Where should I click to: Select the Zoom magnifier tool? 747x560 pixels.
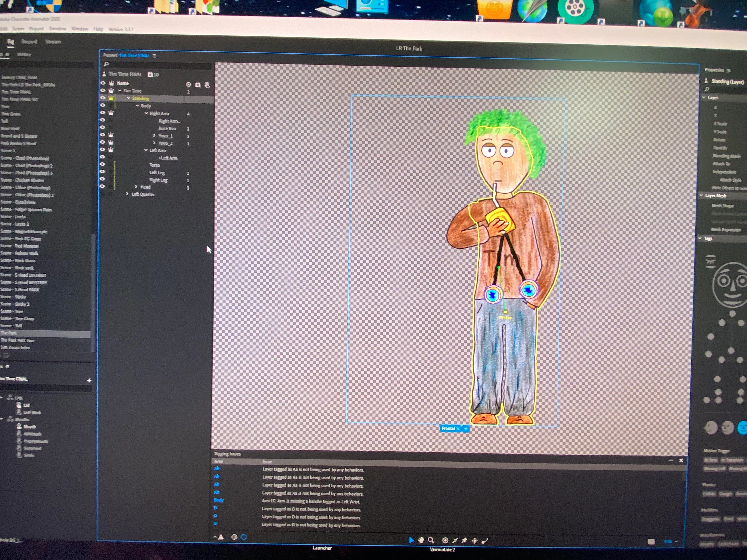pos(431,540)
